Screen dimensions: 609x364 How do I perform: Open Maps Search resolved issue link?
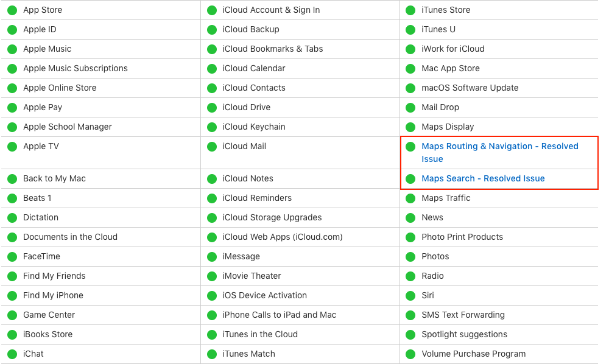tap(483, 178)
